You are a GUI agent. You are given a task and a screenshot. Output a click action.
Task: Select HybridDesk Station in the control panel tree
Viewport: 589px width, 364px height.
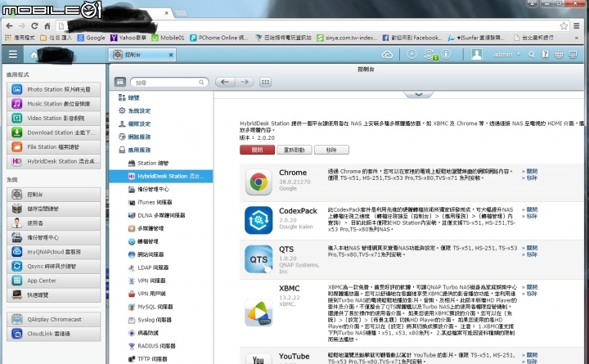[161, 176]
